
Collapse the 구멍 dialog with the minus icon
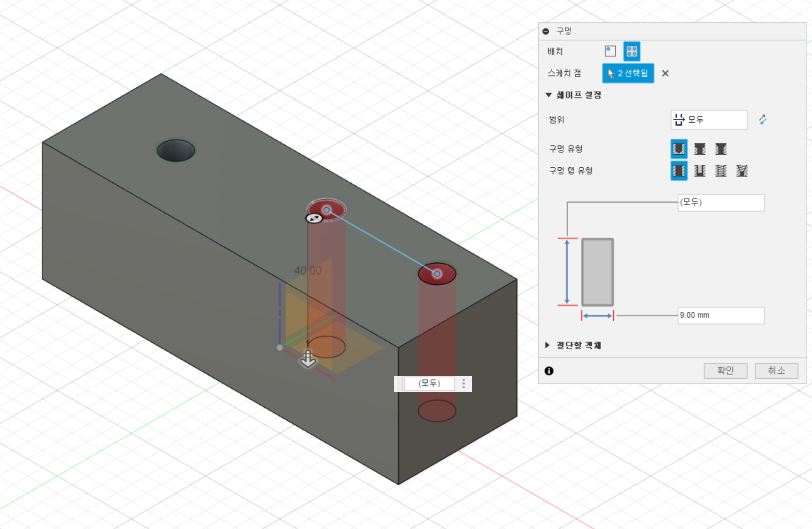tap(546, 31)
